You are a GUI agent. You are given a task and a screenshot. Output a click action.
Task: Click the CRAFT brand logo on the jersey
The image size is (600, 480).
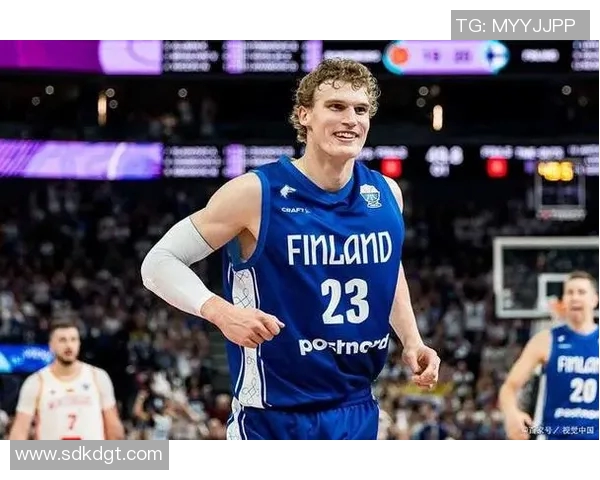(295, 210)
